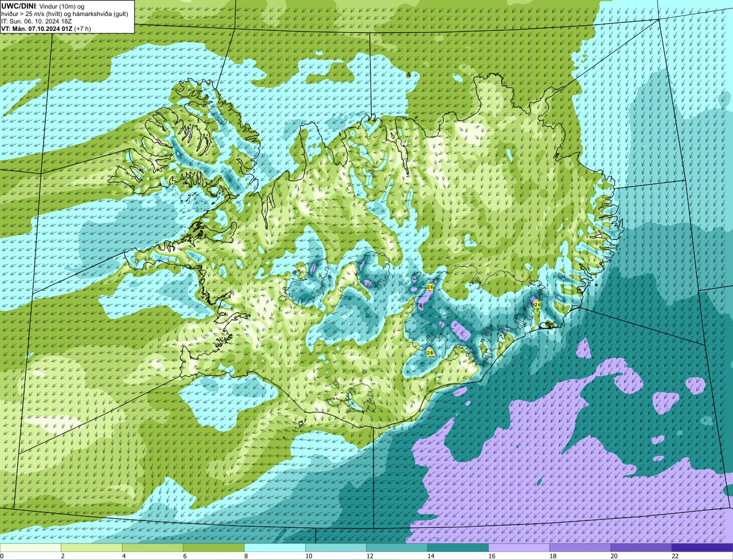Click the '18' scale tick label
733x560 pixels.
(x=553, y=556)
